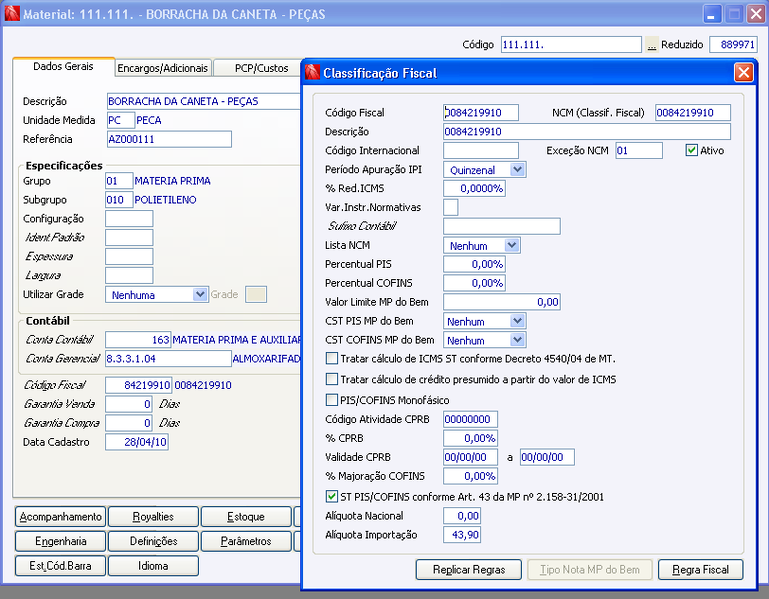This screenshot has height=599, width=769.
Task: Click the Validade CPRB start date field
Action: (470, 457)
